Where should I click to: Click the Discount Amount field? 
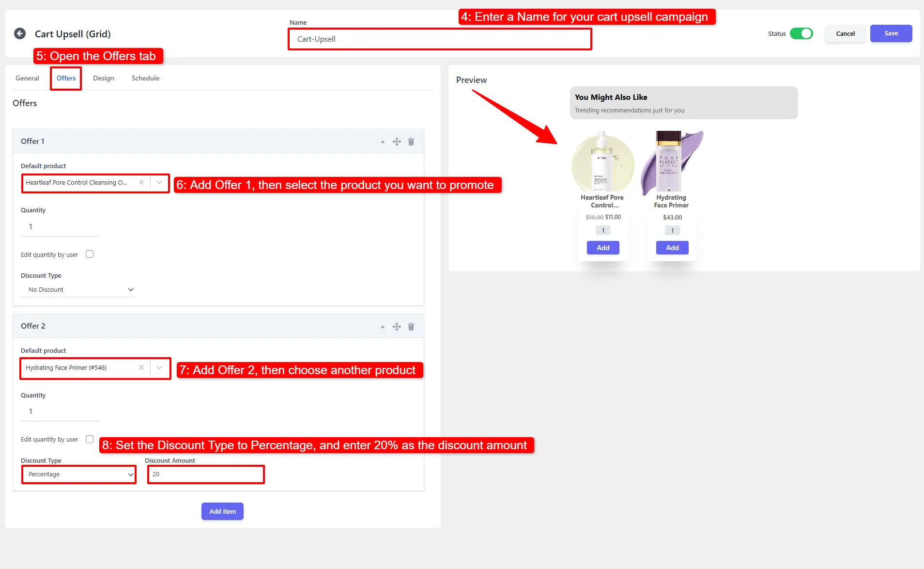(206, 474)
